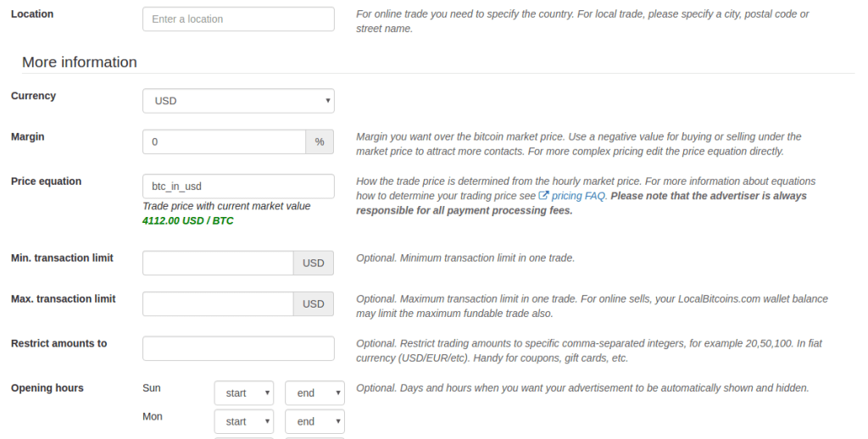Click the Min. transaction limit field
Viewport: 868px width, 439px height.
tap(218, 263)
